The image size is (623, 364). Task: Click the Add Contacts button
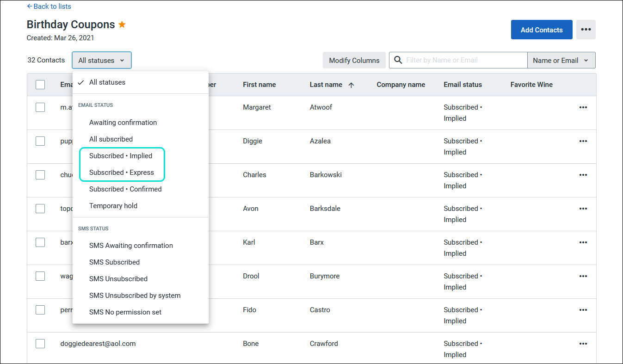[542, 30]
